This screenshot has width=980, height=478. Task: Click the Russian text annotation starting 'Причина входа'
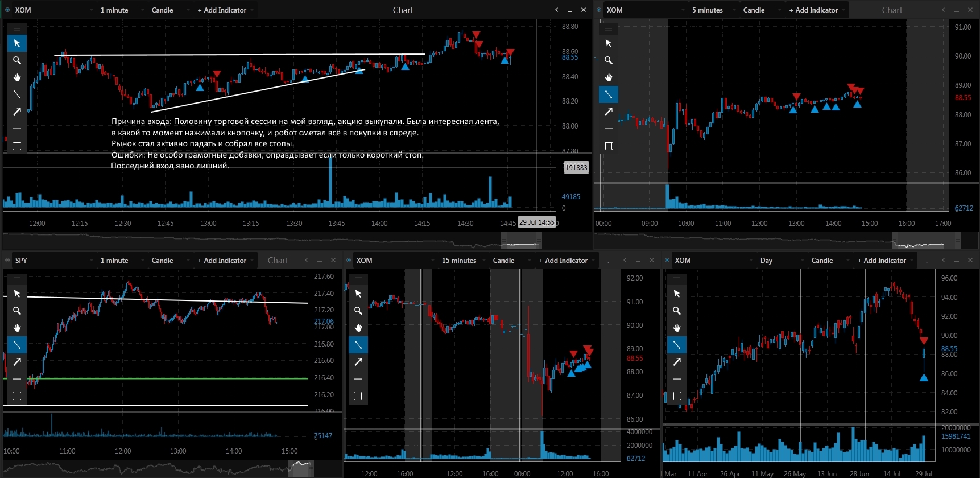pos(305,143)
